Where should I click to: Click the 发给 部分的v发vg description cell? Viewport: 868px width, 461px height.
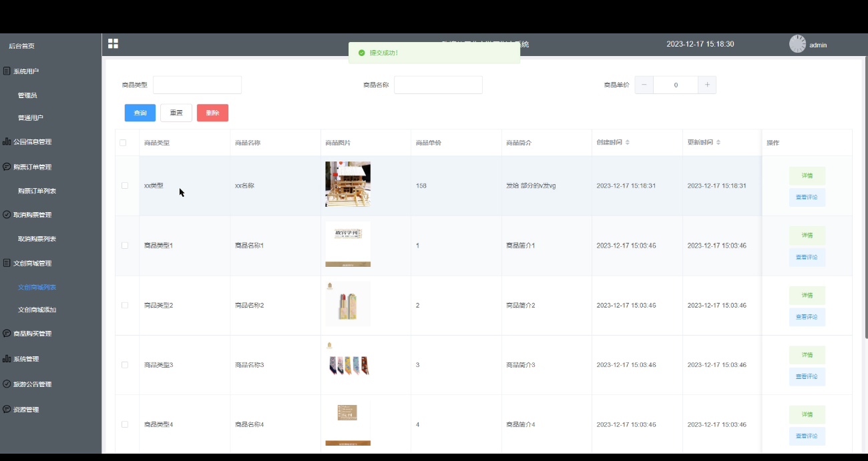[531, 185]
